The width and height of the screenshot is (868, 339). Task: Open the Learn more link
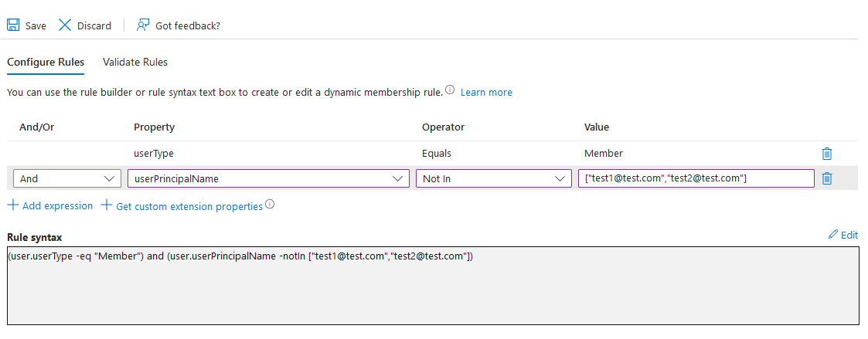click(486, 92)
